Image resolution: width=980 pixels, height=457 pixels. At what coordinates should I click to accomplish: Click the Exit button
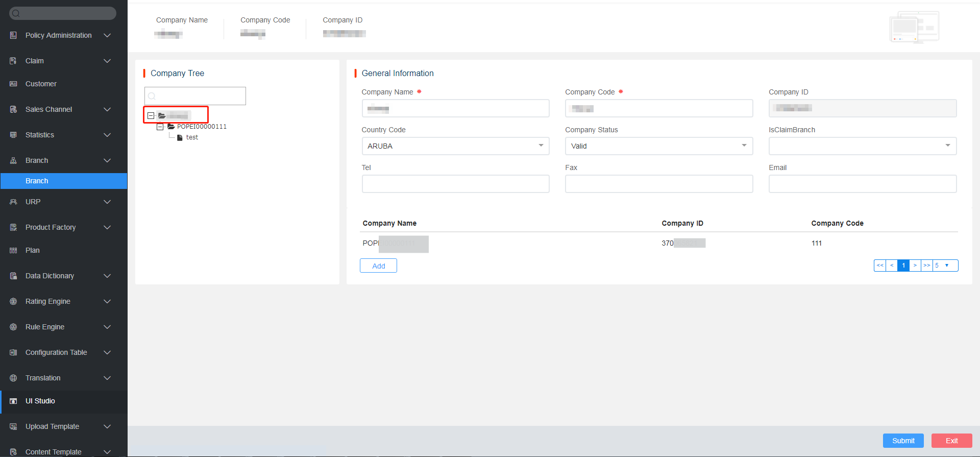951,441
